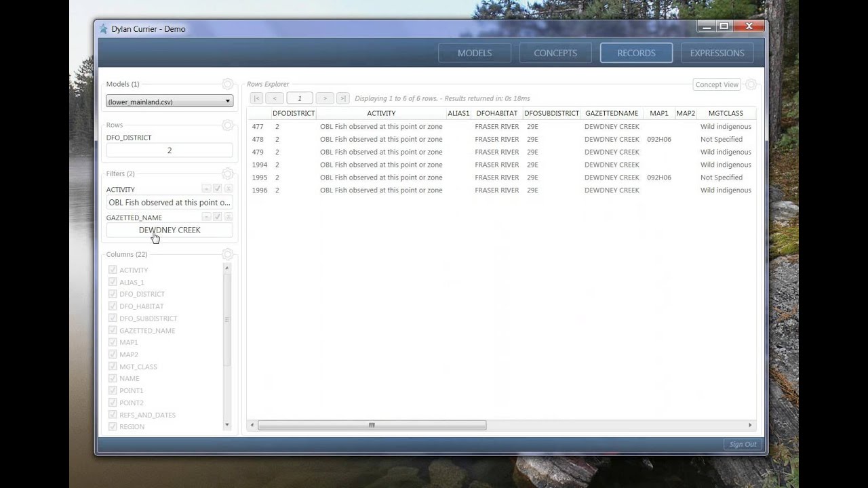Click the ACTIVITY column header in table

[381, 113]
